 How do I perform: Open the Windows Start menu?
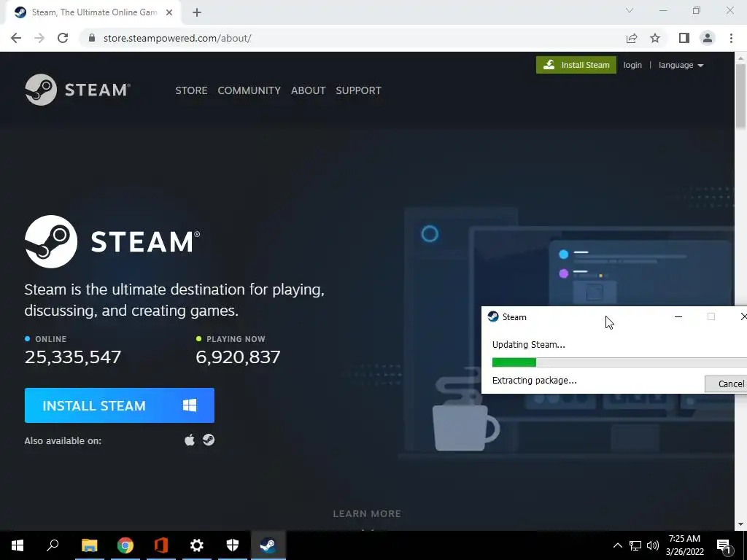tap(18, 545)
